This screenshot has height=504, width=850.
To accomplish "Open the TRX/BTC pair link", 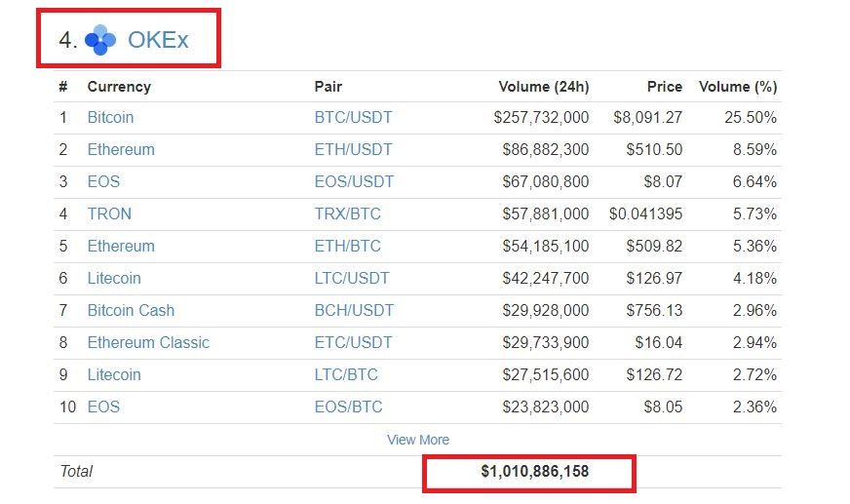I will [x=348, y=213].
